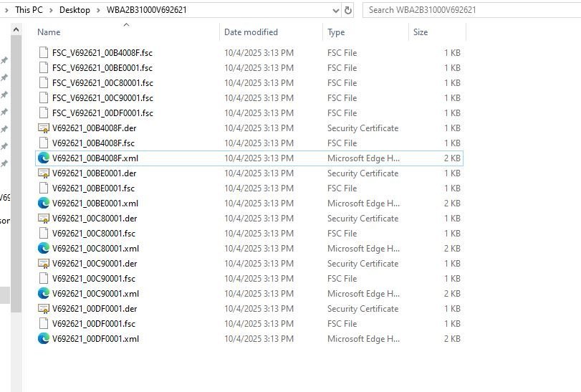This screenshot has width=581, height=392.
Task: Click the Edge icon of V692621_00B4008F.xml
Action: coord(44,158)
